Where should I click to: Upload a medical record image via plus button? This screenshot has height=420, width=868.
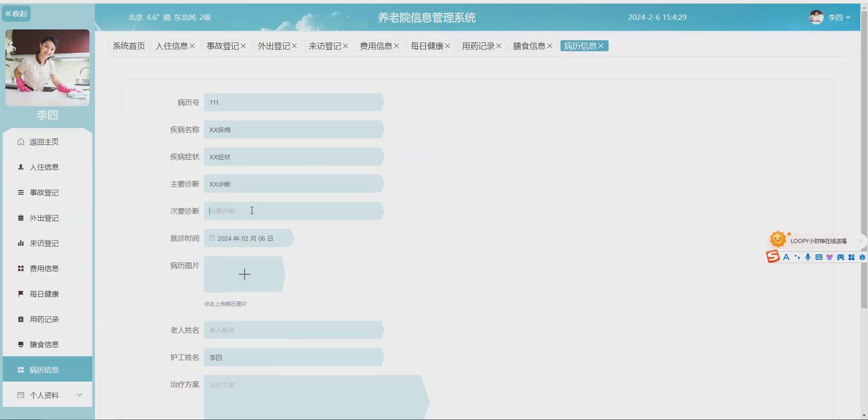(x=244, y=274)
